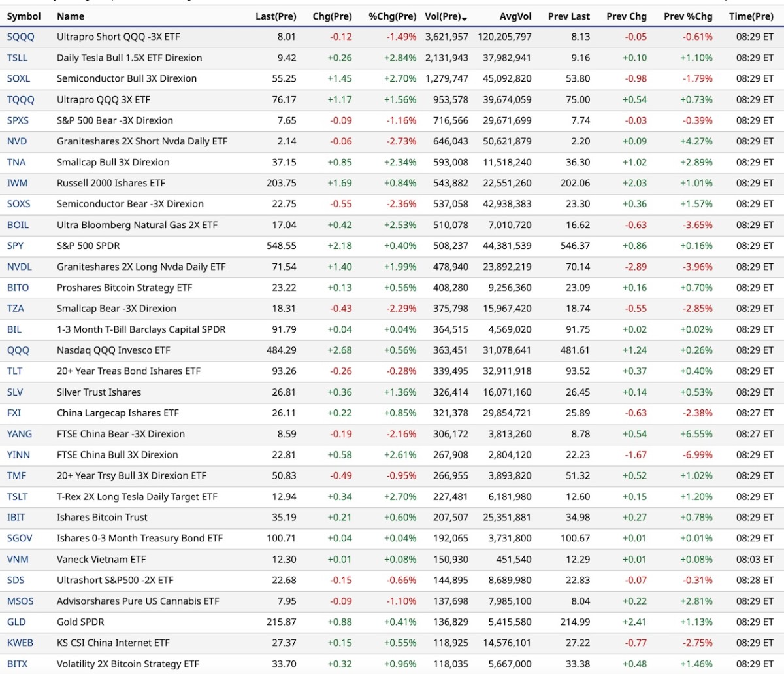The width and height of the screenshot is (784, 674).
Task: Click the Prev Chg column header
Action: click(x=626, y=16)
